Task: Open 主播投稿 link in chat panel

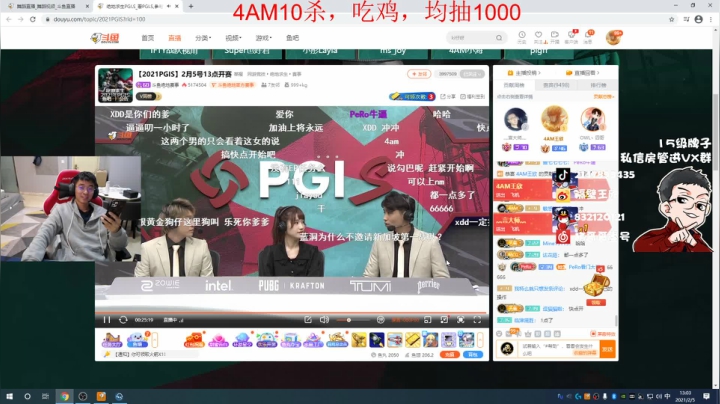Action: tap(524, 73)
